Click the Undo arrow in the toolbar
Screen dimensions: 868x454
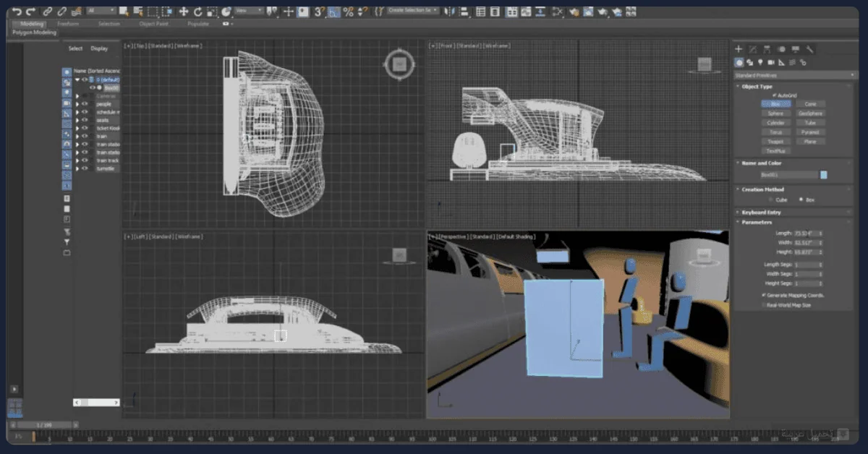[x=16, y=12]
